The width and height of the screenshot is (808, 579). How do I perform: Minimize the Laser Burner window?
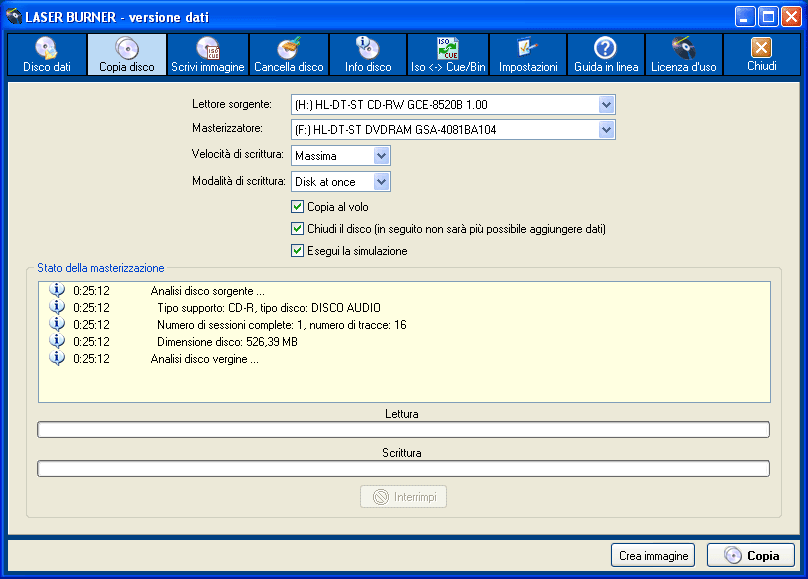[745, 17]
